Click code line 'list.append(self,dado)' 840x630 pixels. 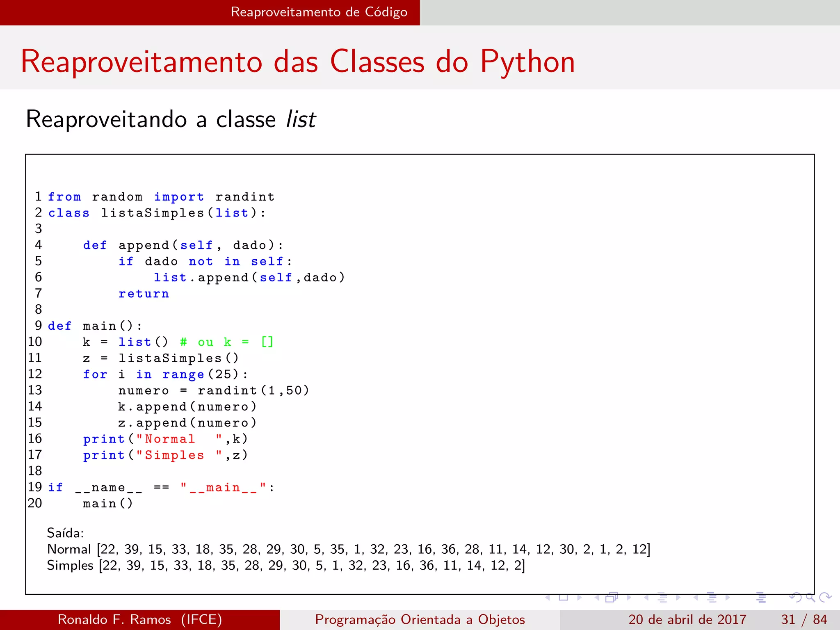coord(249,278)
